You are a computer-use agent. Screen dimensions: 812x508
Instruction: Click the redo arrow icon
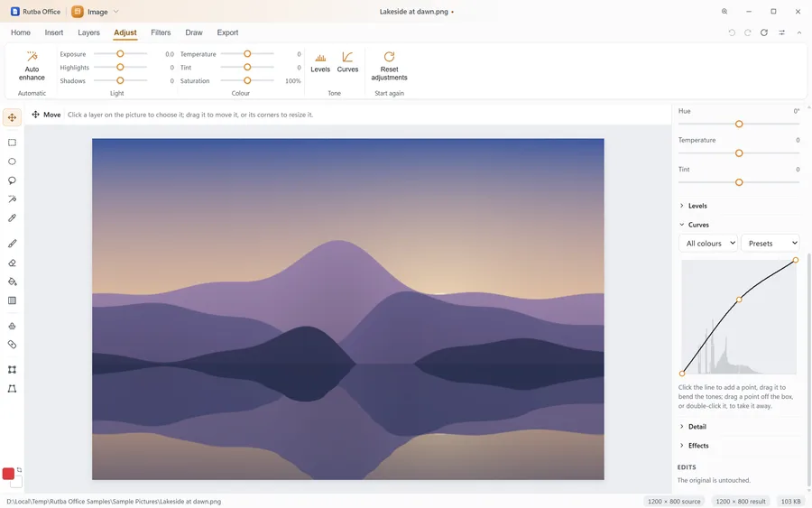click(x=748, y=32)
